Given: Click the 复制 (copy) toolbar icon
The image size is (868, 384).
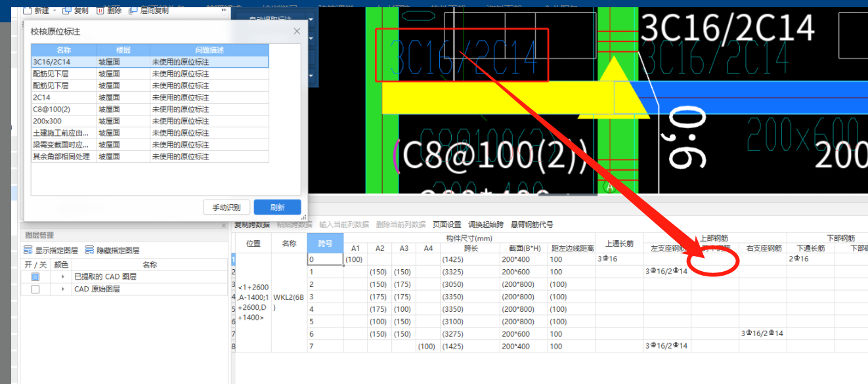Looking at the screenshot, I should tap(68, 11).
